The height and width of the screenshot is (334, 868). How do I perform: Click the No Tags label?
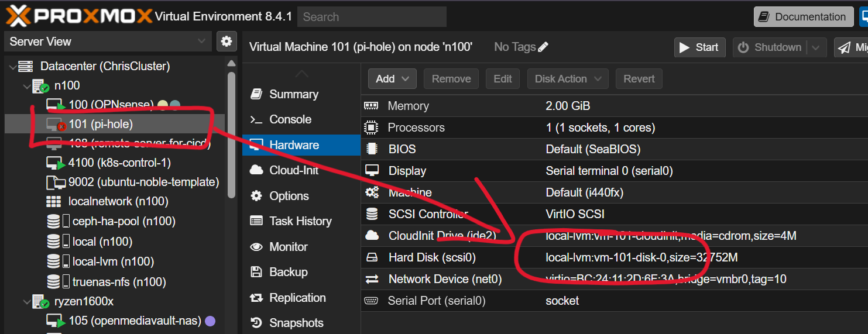pyautogui.click(x=514, y=47)
